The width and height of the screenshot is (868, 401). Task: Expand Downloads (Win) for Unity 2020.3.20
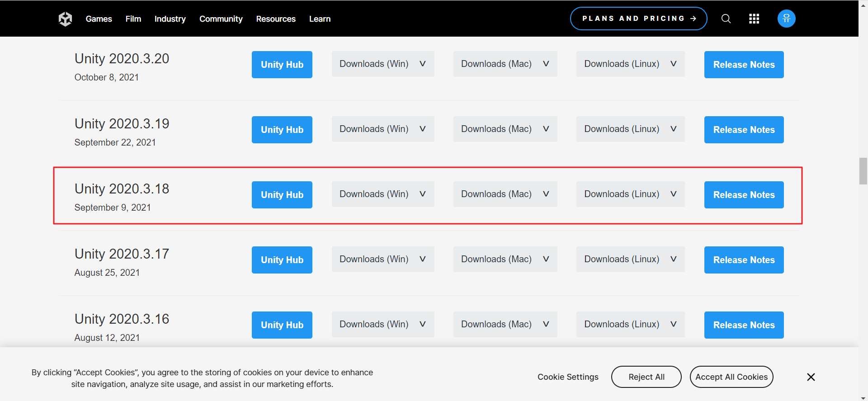pos(383,64)
